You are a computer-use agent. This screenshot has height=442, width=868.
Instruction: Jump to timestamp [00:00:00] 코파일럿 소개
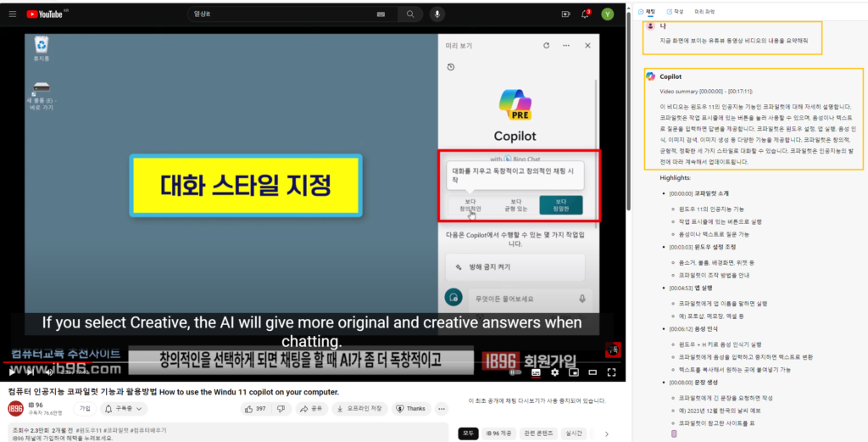tap(699, 194)
